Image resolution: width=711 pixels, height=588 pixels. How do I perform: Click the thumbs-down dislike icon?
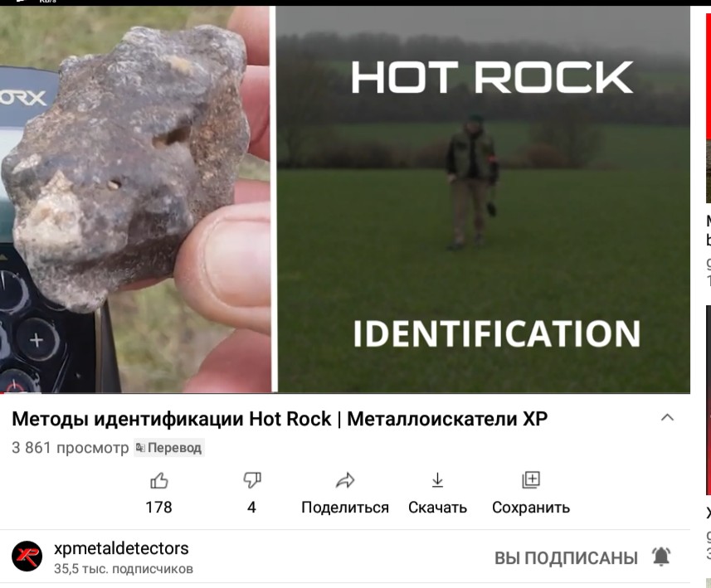(x=252, y=480)
